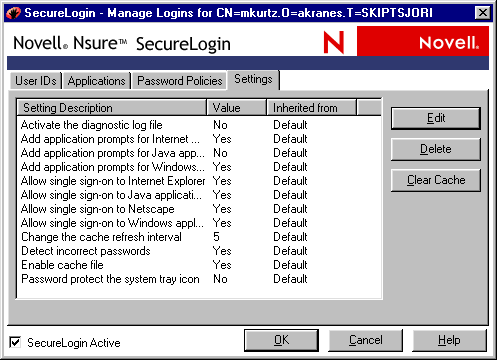Toggle the SecureLogin Active checkbox

point(15,342)
